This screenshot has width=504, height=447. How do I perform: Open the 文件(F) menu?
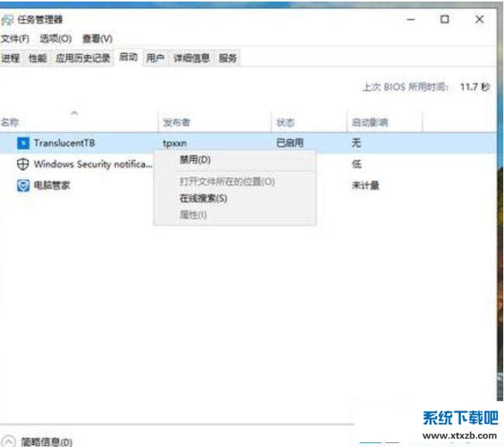[16, 39]
